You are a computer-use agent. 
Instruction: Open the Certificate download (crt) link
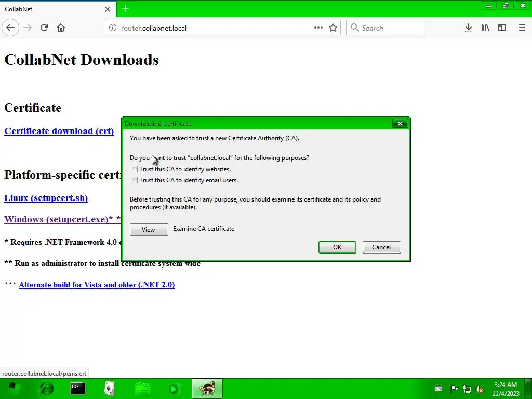[59, 131]
